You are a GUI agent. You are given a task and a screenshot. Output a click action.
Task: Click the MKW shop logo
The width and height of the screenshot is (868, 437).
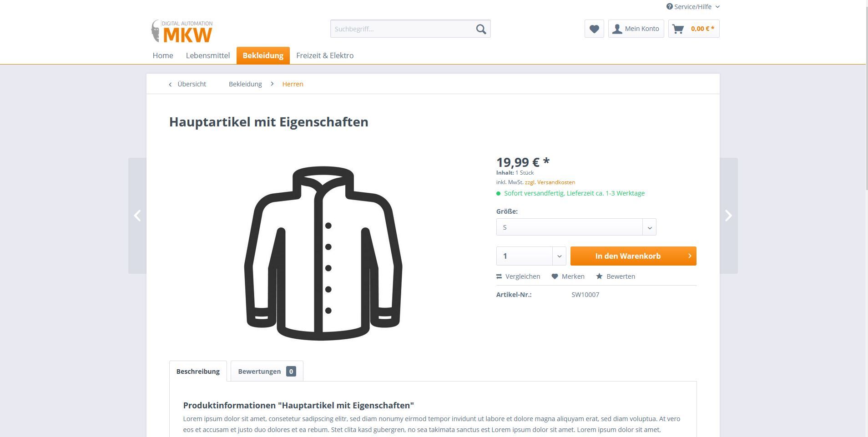click(182, 31)
